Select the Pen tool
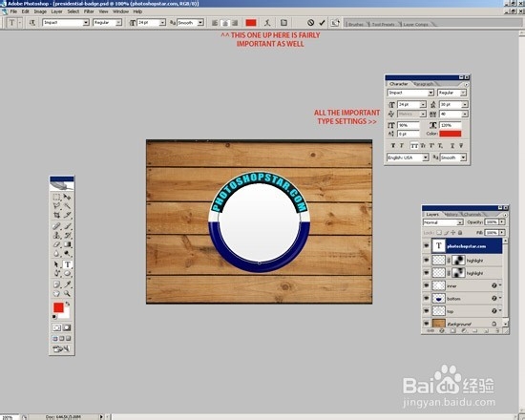 click(56, 273)
